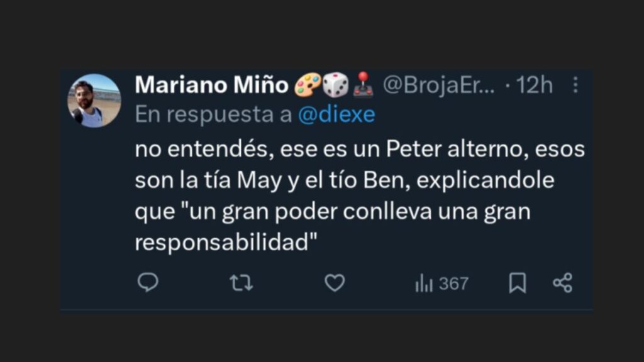This screenshot has height=362, width=644.
Task: Like the tweet with the heart
Action: click(335, 283)
